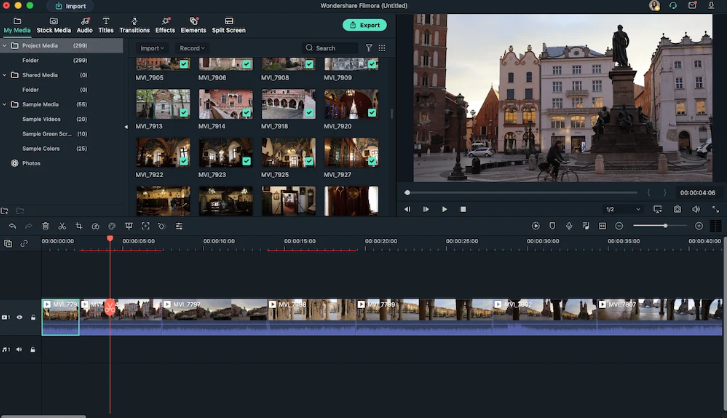Image resolution: width=727 pixels, height=418 pixels.
Task: Open the Record dropdown
Action: click(x=192, y=48)
